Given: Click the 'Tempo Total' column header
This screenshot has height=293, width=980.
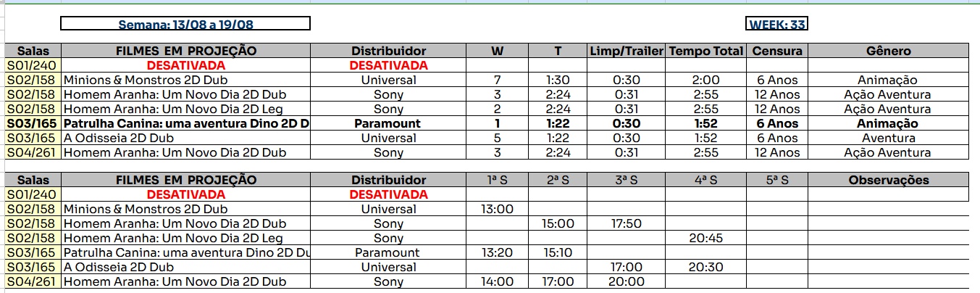Looking at the screenshot, I should click(706, 51).
